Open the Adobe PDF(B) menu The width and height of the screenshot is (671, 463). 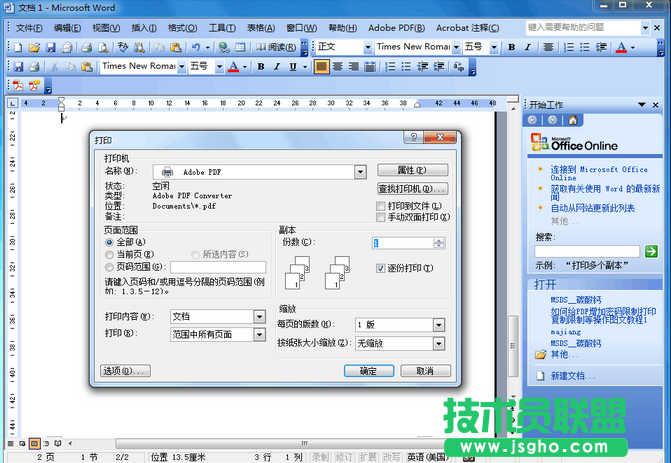[x=396, y=28]
